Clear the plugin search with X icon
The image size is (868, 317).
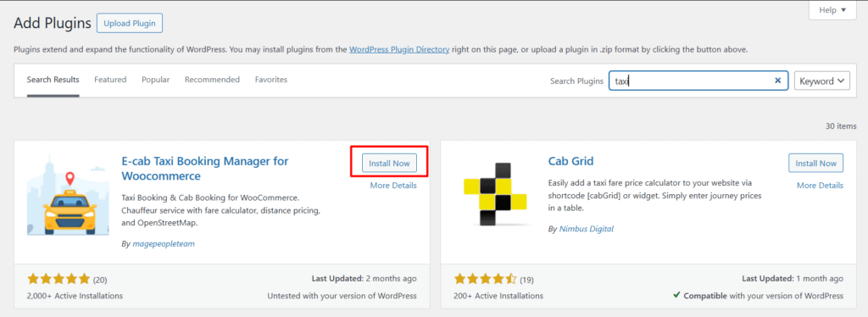point(778,81)
